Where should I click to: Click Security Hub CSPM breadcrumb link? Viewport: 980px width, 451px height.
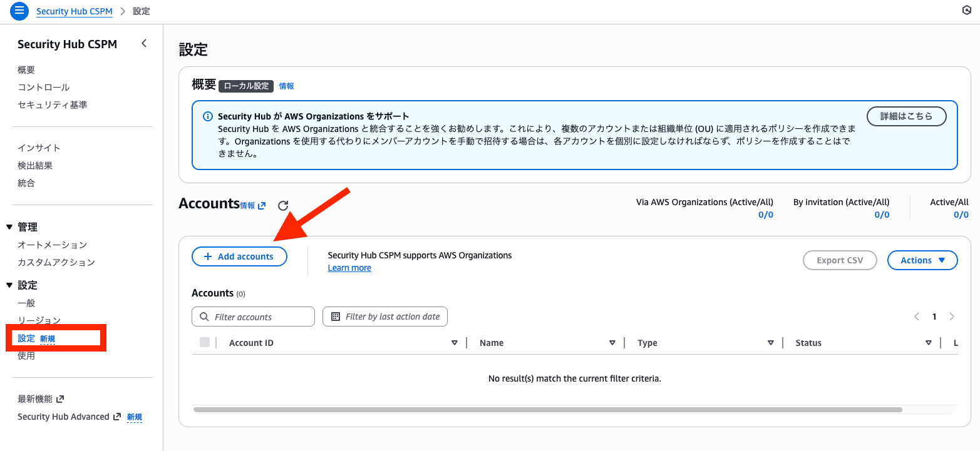coord(75,11)
